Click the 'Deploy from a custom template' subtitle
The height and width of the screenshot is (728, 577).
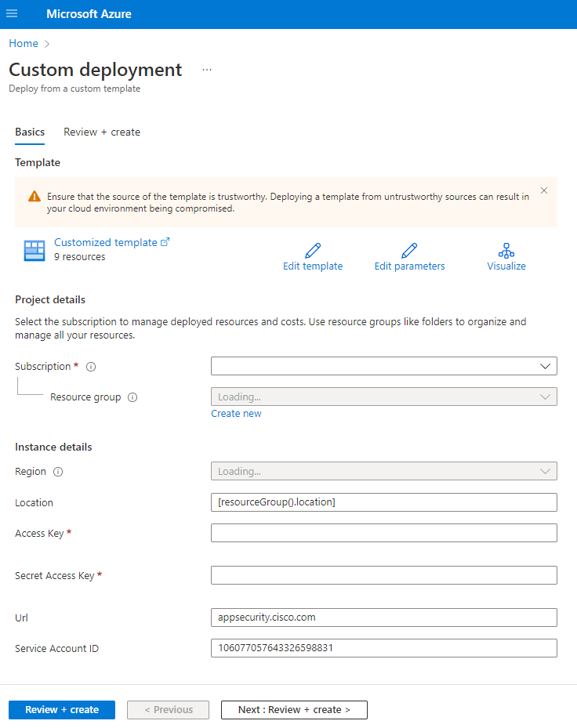[x=74, y=89]
